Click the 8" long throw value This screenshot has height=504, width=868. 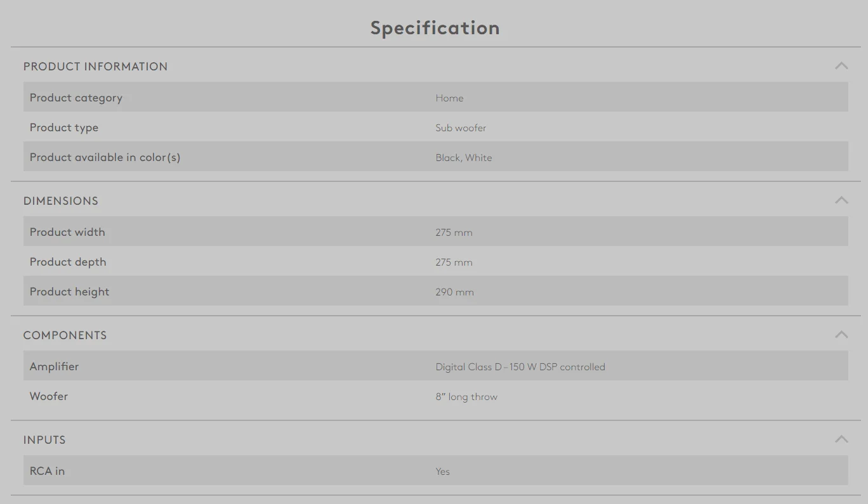pyautogui.click(x=466, y=397)
